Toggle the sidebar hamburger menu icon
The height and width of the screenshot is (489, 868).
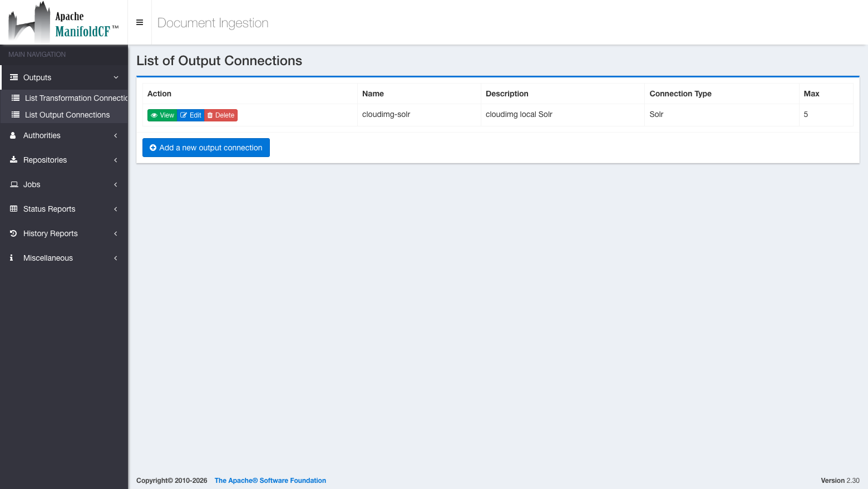[x=140, y=22]
